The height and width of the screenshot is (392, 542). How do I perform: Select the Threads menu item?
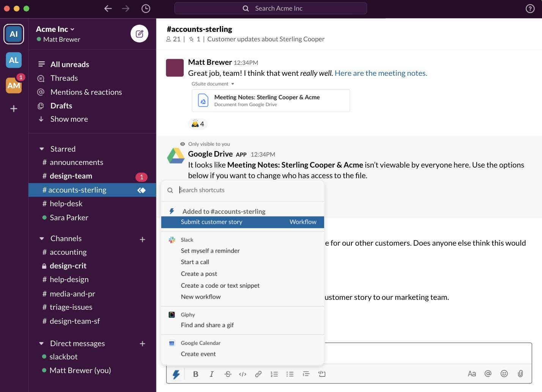[x=64, y=78]
